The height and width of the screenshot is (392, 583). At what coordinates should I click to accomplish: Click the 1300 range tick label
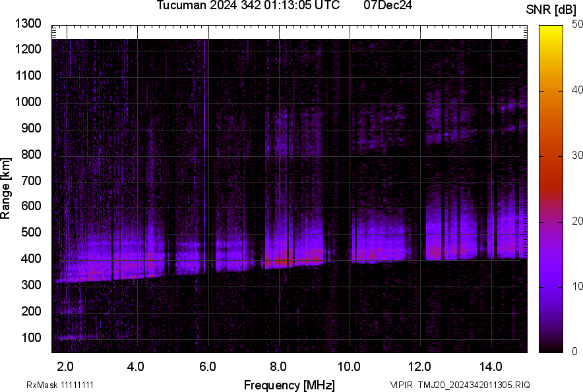point(28,24)
